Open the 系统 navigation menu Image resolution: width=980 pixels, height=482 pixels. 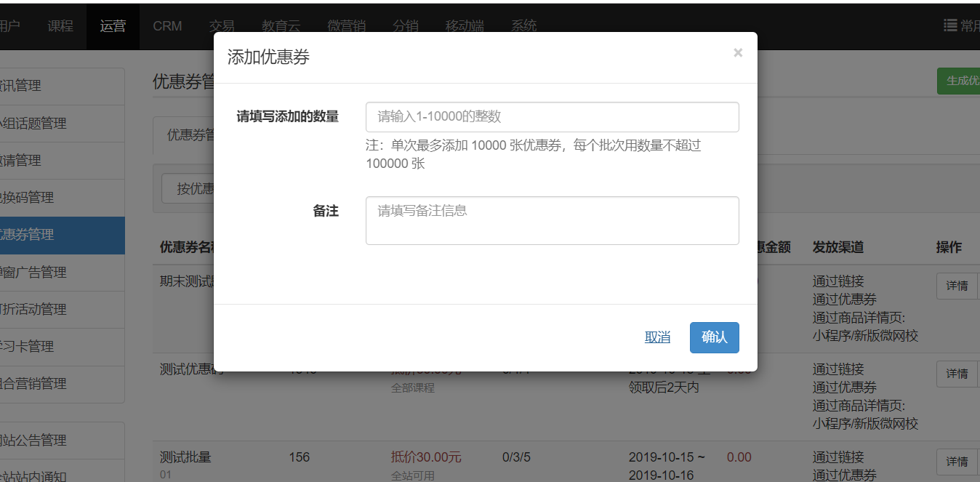pyautogui.click(x=523, y=26)
